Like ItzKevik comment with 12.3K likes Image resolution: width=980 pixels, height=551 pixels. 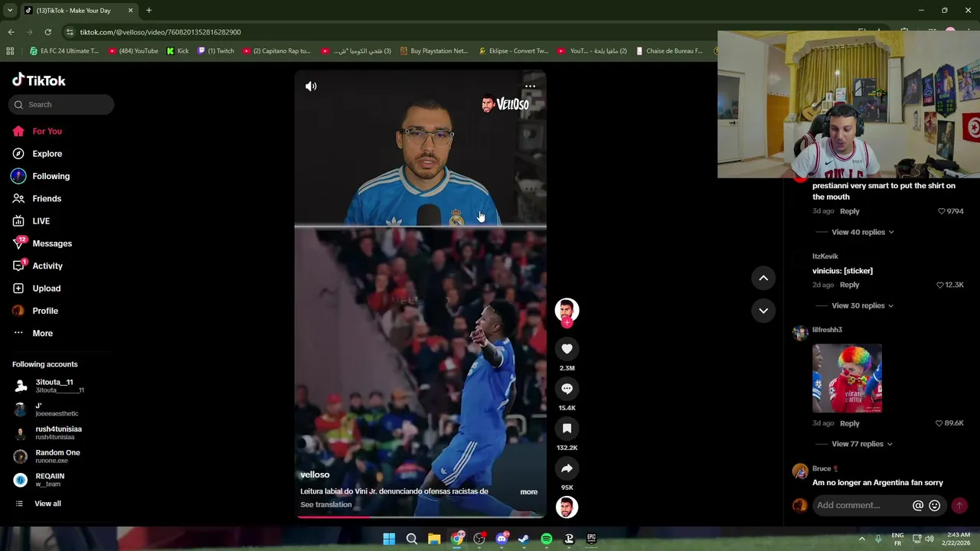pyautogui.click(x=941, y=285)
